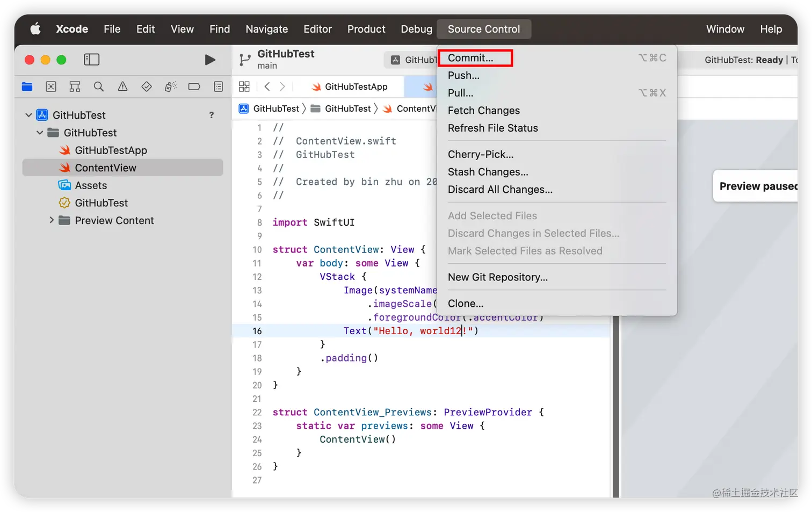
Task: Open the Edit menu
Action: [x=146, y=29]
